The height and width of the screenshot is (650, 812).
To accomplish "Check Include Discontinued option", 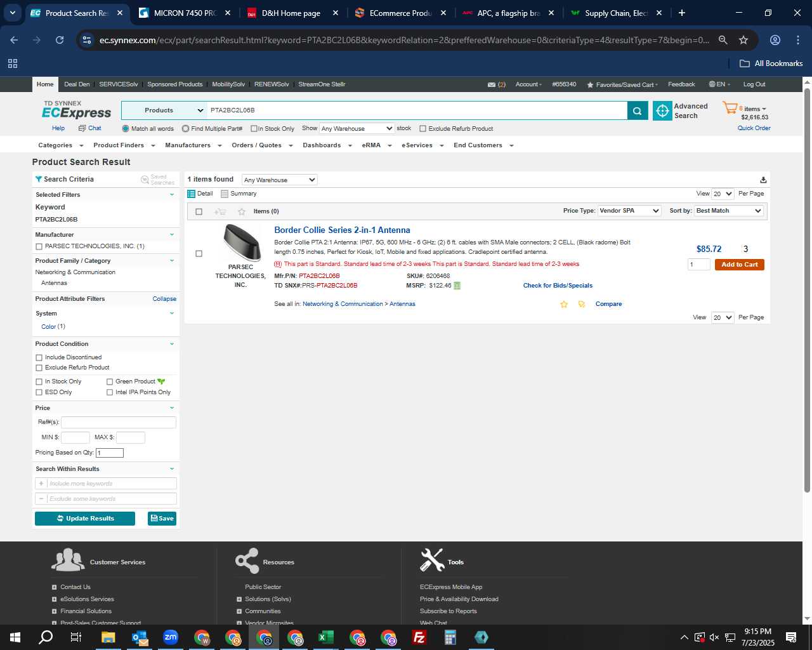I will tap(39, 357).
